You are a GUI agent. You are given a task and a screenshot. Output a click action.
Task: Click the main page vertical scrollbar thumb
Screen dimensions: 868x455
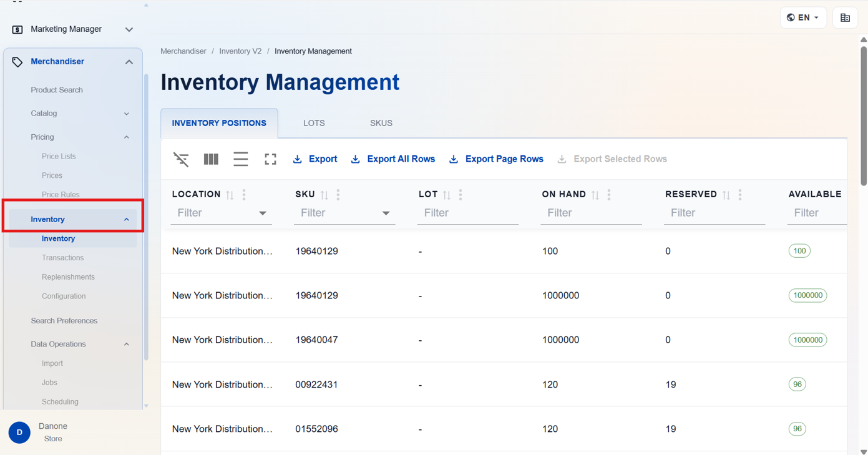pos(864,115)
